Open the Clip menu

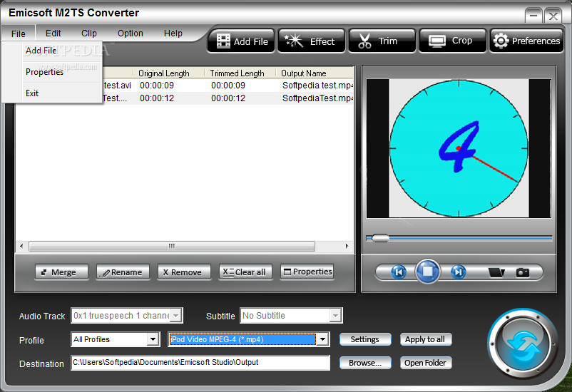pos(89,33)
